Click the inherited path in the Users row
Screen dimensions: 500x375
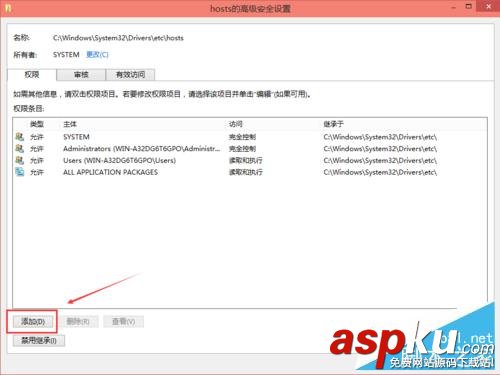[x=380, y=160]
